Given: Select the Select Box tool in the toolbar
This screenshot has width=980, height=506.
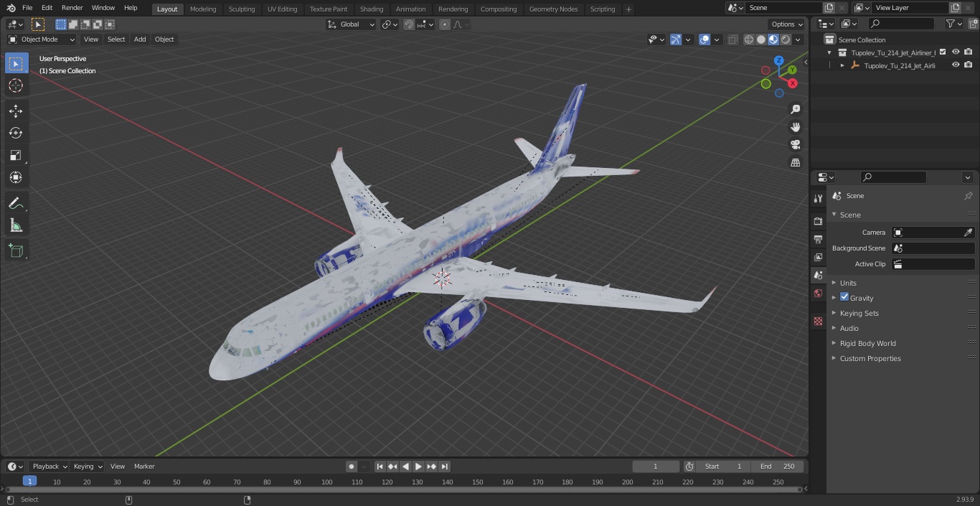Looking at the screenshot, I should [x=16, y=63].
